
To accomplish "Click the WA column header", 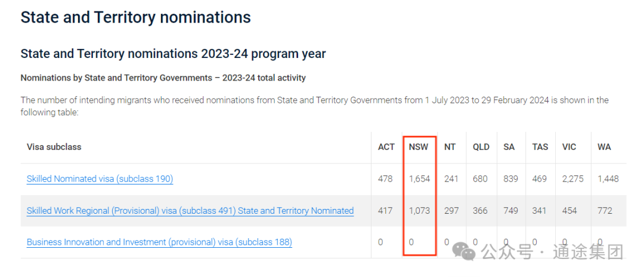I will pos(604,147).
